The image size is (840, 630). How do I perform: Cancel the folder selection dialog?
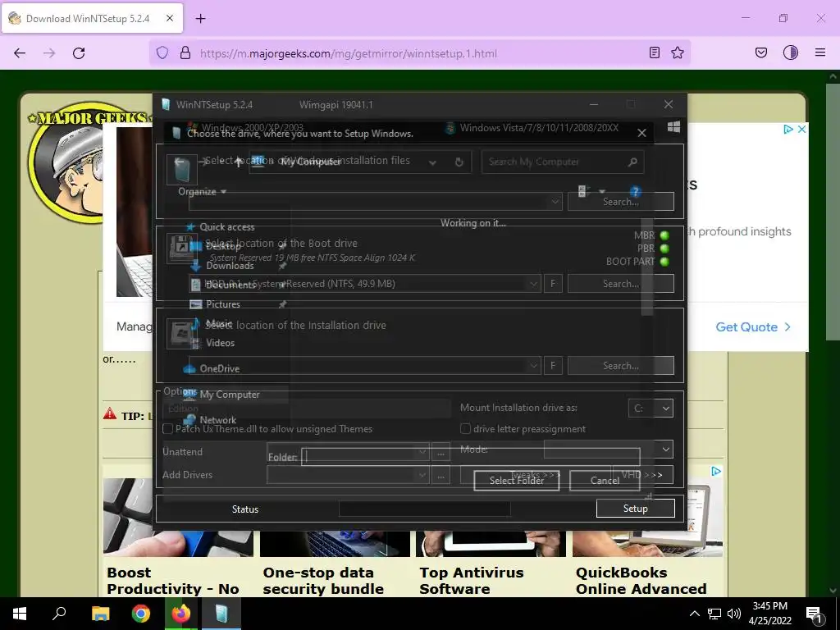tap(605, 481)
